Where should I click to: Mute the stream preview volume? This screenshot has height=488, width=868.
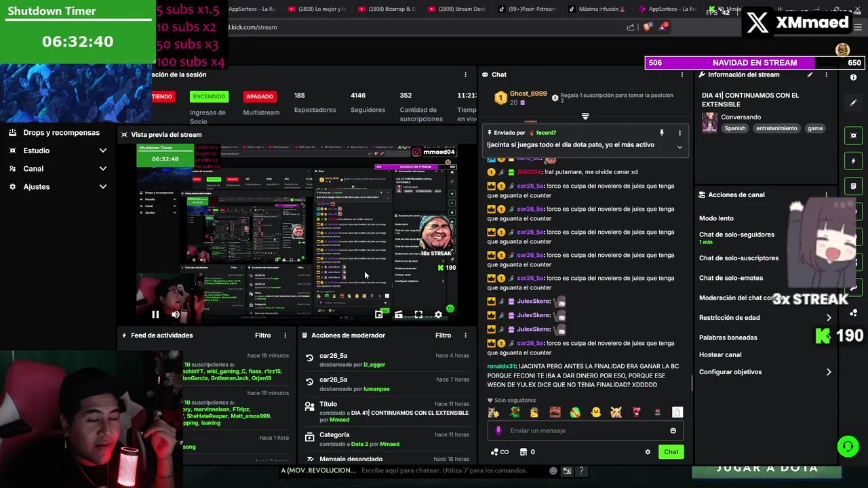pyautogui.click(x=176, y=314)
